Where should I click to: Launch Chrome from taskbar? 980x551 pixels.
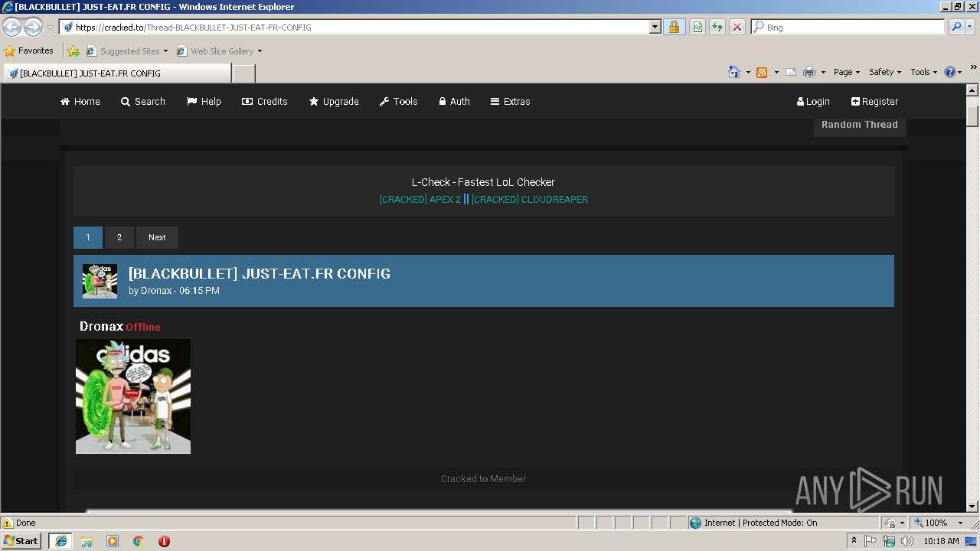click(139, 541)
